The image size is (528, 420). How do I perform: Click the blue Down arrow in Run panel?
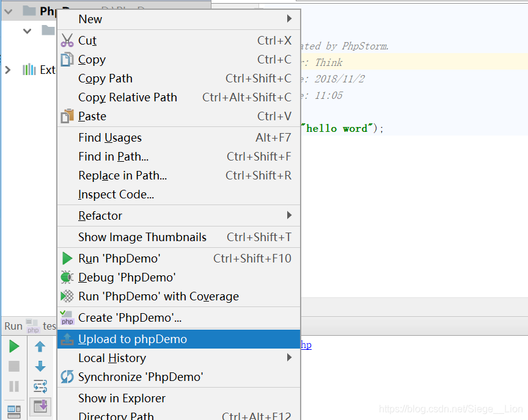(40, 366)
